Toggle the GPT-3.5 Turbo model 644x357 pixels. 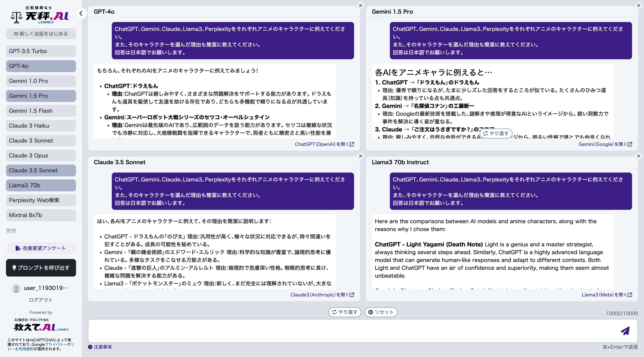pyautogui.click(x=41, y=51)
